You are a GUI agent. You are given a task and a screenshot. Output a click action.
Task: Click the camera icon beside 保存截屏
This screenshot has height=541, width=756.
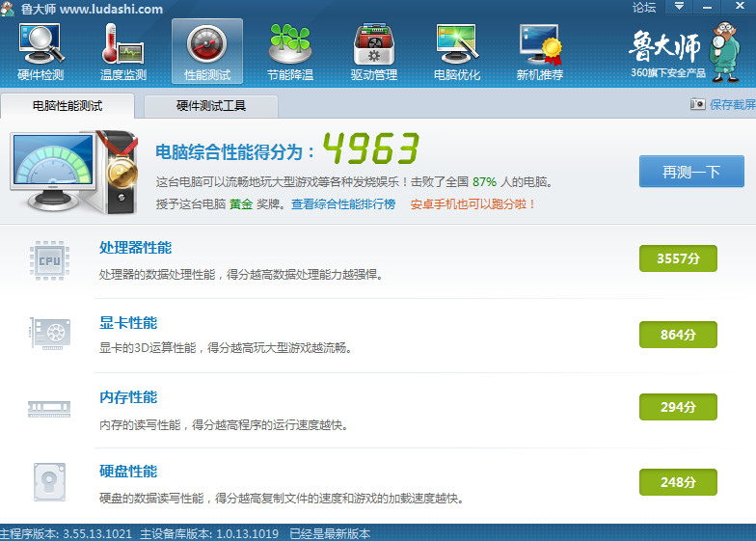698,104
